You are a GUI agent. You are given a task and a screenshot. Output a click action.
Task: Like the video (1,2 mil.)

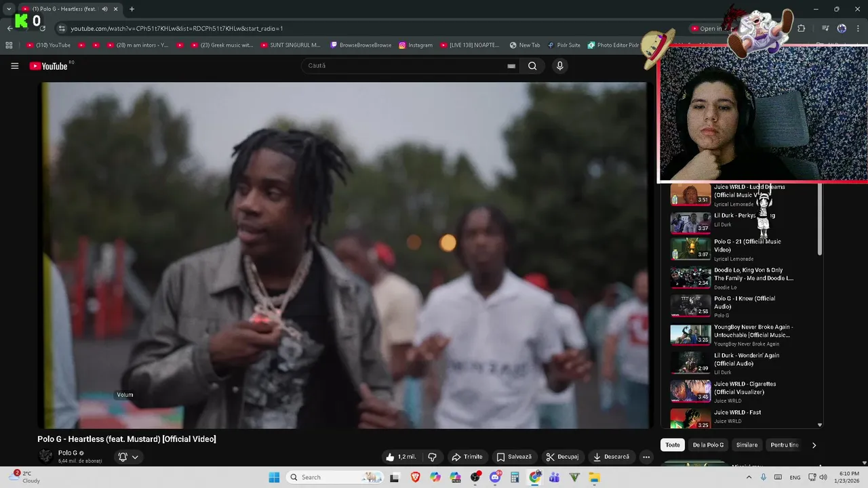pos(401,457)
